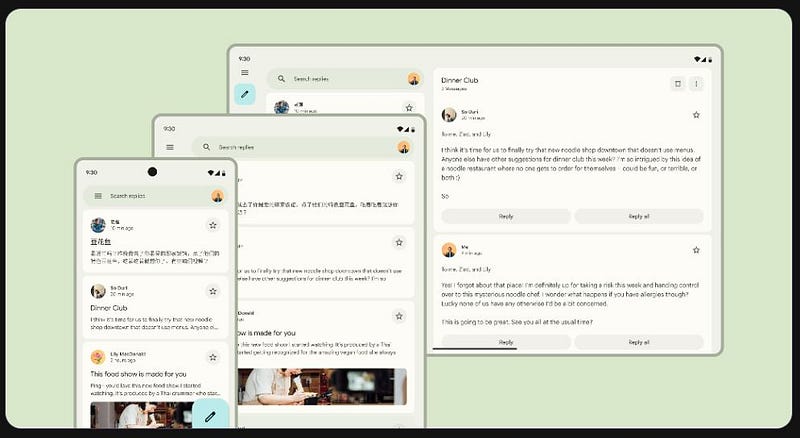Star the 'Me' message in the Dinner Club thread
The image size is (800, 438).
click(x=696, y=250)
